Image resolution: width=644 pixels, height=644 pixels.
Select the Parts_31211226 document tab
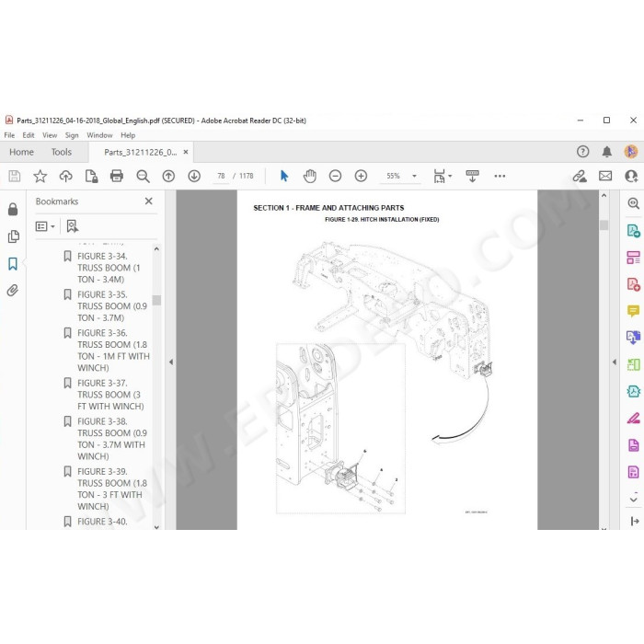[x=141, y=153]
